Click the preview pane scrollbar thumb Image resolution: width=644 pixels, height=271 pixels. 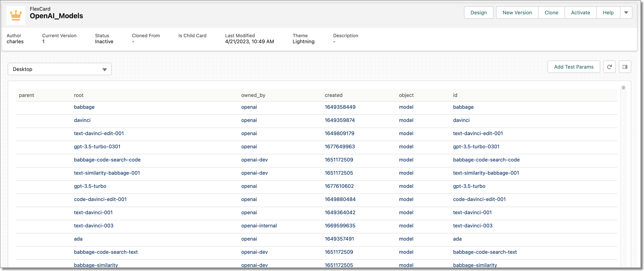623,88
